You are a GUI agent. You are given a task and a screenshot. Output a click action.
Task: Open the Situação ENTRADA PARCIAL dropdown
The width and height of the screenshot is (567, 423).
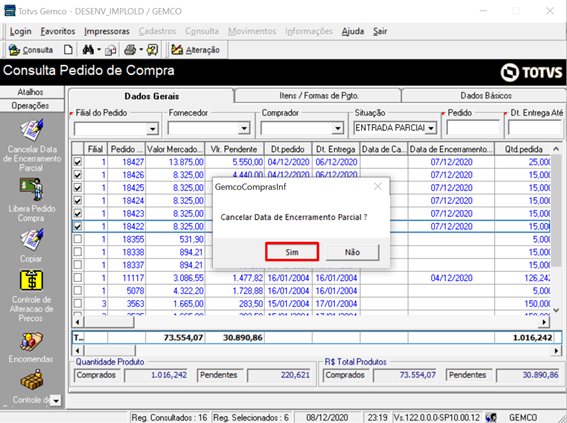[x=431, y=128]
